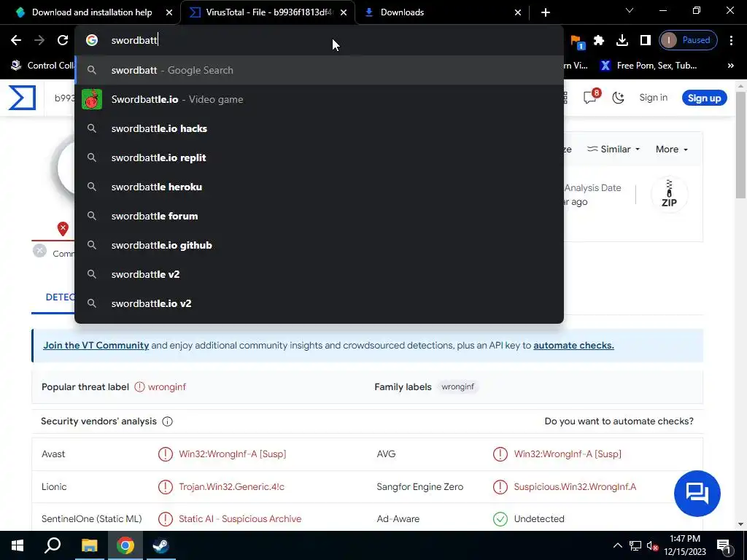747x560 pixels.
Task: Select 'swordbatt - Google Search' suggestion
Action: [320, 70]
